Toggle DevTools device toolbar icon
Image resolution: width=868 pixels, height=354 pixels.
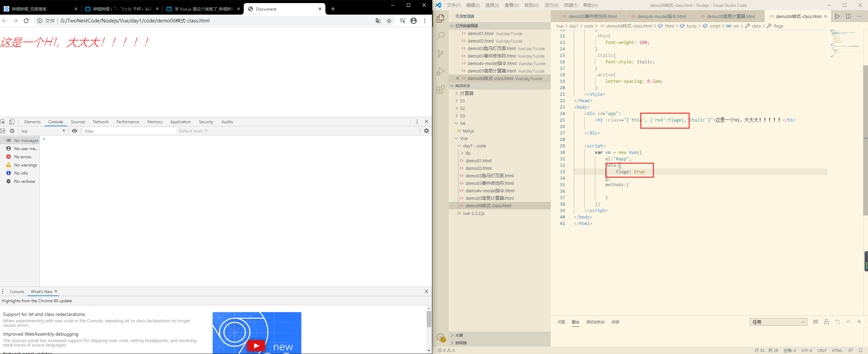[x=12, y=122]
